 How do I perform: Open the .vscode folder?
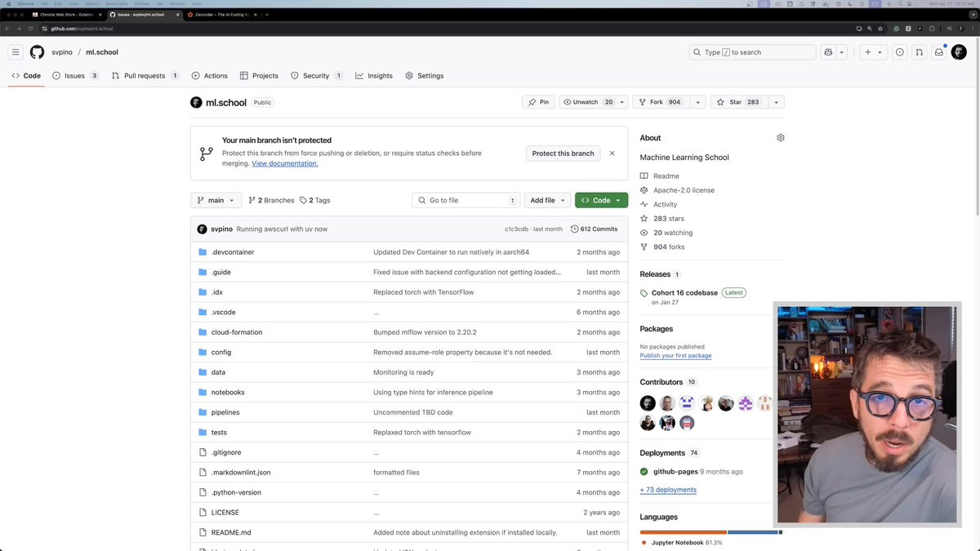click(x=223, y=312)
